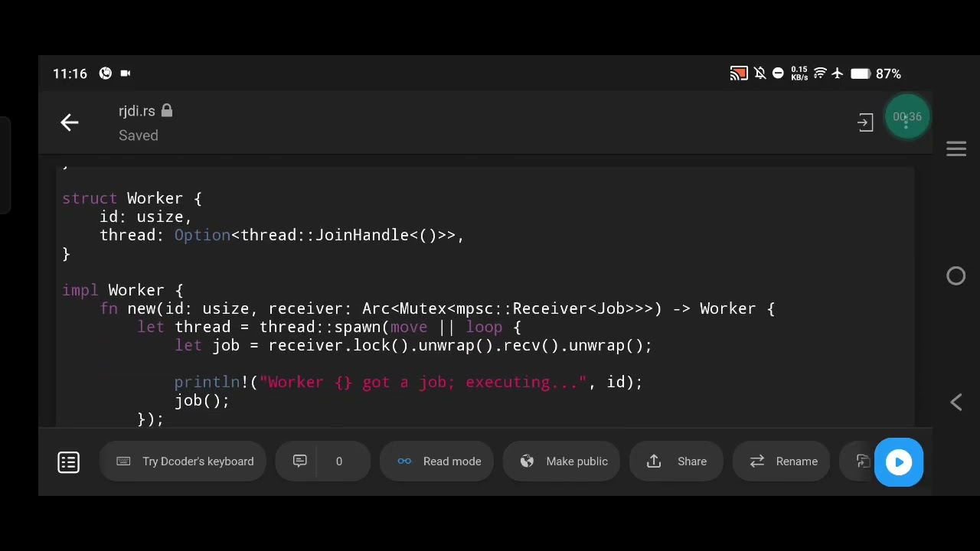
Task: Click the 'let job = receiver.lock()' line
Action: point(413,345)
